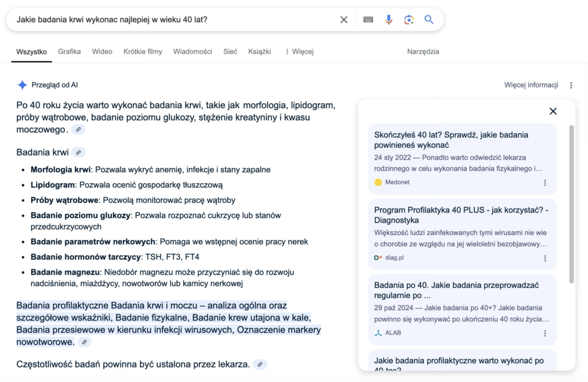Close the sources side panel
This screenshot has width=588, height=382.
pos(553,111)
